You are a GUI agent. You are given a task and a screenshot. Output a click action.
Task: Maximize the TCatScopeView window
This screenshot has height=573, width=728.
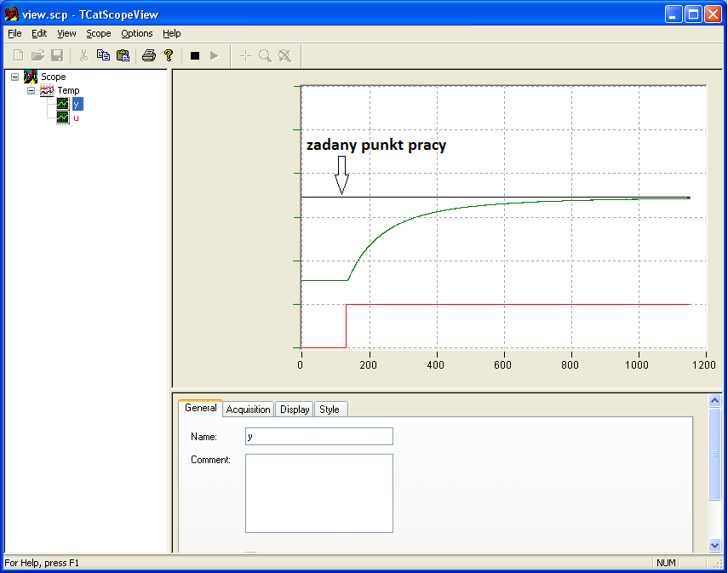point(693,14)
